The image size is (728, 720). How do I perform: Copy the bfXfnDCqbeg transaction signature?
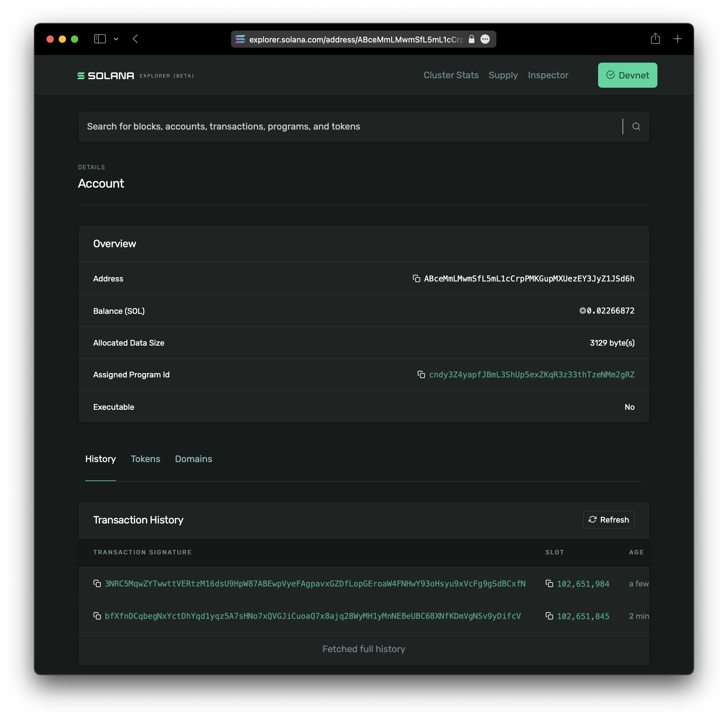97,616
